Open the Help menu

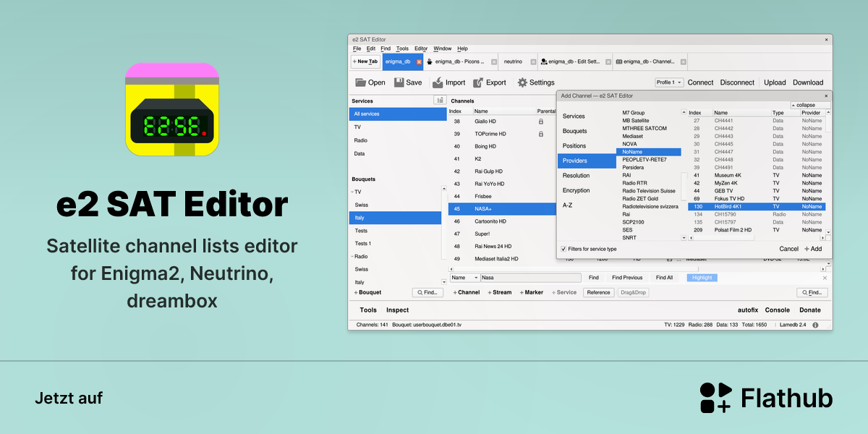[462, 48]
